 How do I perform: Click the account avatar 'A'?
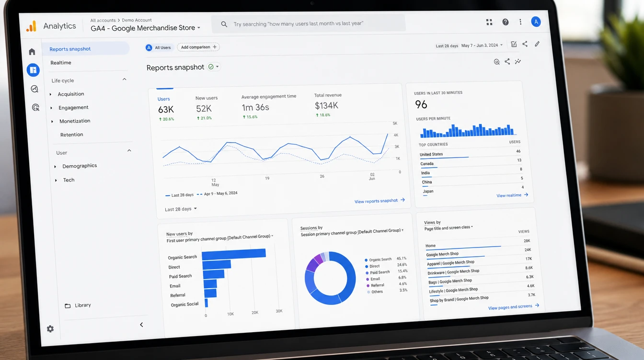coord(536,22)
